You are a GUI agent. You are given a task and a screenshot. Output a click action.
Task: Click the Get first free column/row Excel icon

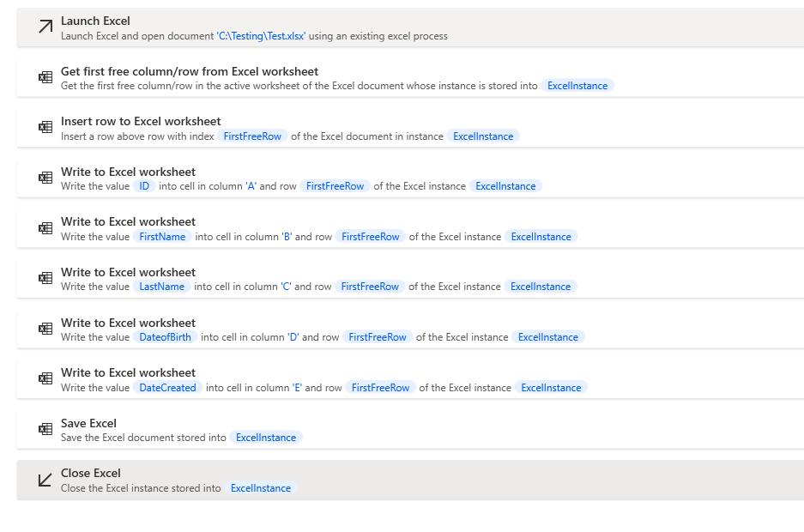pyautogui.click(x=45, y=77)
